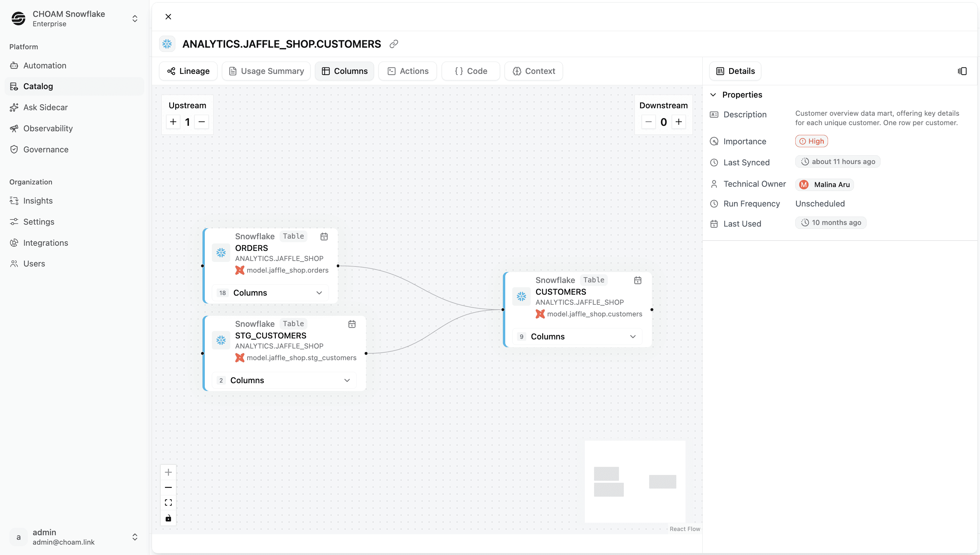Switch to the Usage Summary tab
Screen dimensions: 980x555
(266, 71)
